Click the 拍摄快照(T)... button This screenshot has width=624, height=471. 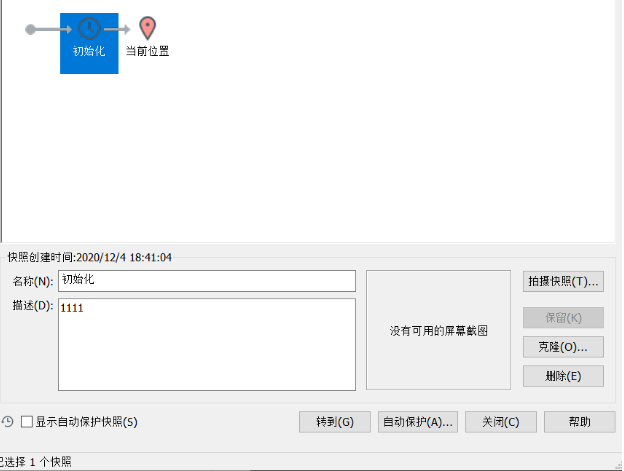point(563,282)
